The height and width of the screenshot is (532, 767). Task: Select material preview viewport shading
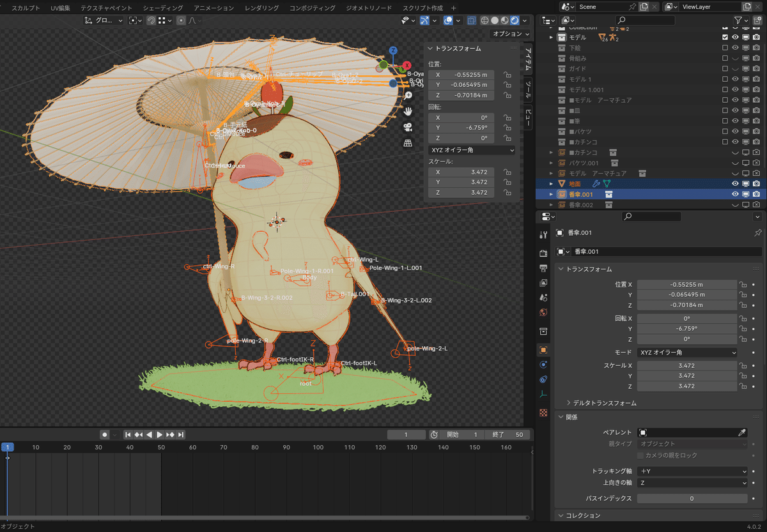click(505, 20)
